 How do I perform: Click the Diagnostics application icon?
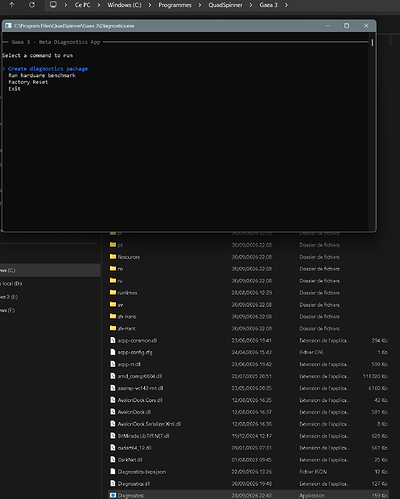pos(113,495)
